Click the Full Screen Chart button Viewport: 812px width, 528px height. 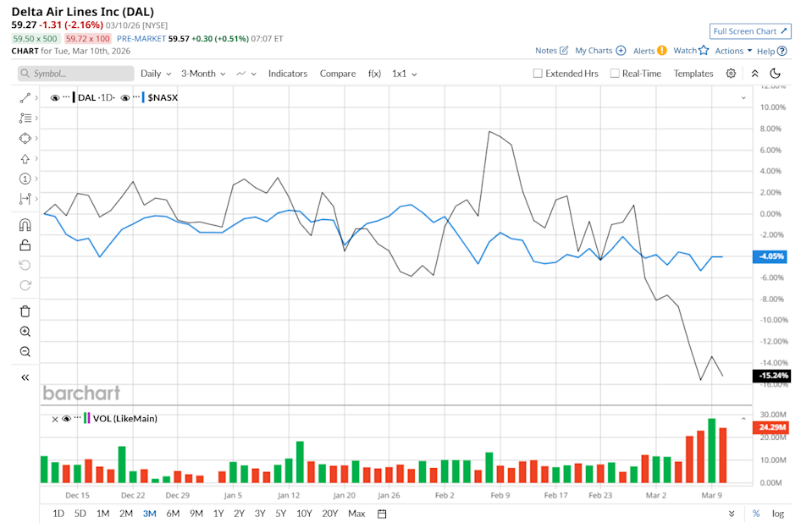coord(750,31)
